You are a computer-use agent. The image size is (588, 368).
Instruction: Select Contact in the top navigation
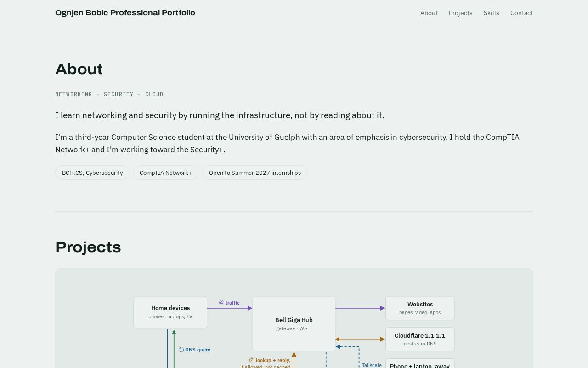point(521,13)
